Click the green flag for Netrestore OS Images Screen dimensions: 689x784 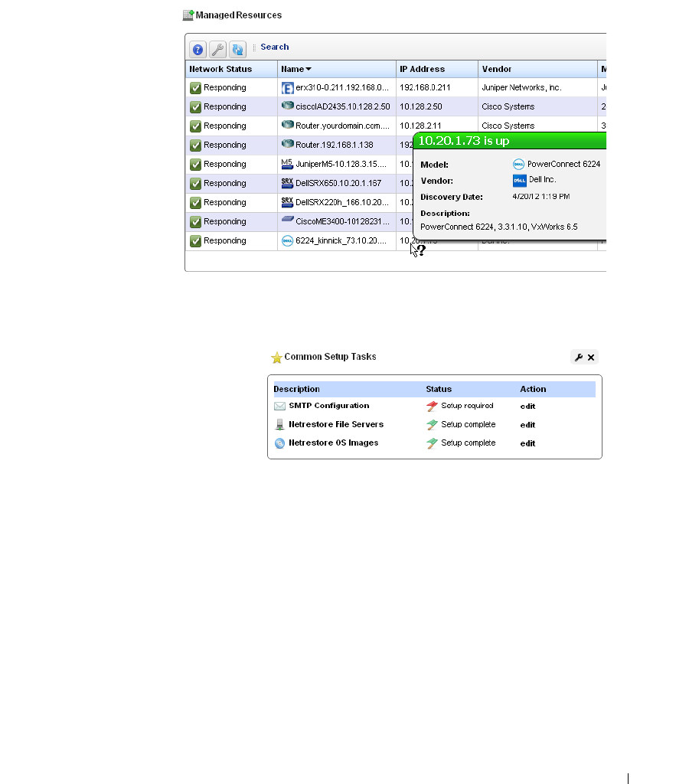[432, 443]
